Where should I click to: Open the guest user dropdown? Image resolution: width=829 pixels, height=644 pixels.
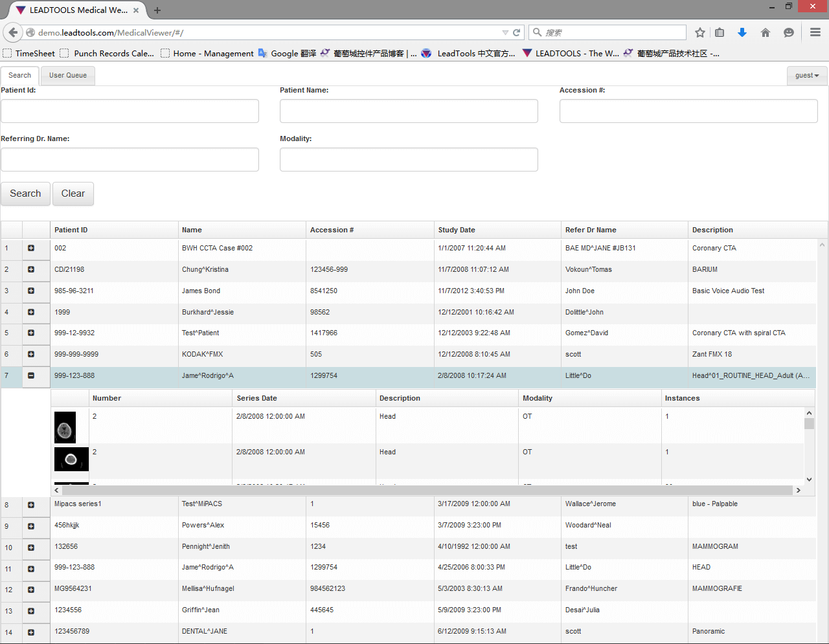807,76
